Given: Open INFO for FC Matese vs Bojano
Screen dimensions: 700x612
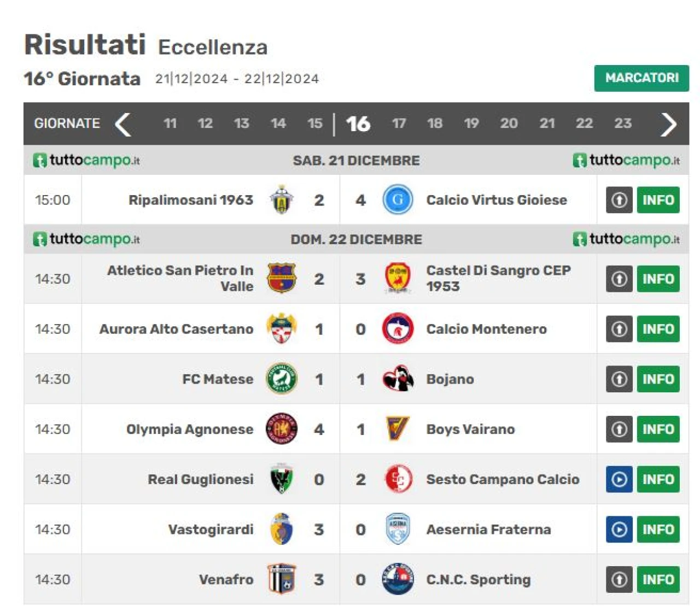Looking at the screenshot, I should [658, 379].
